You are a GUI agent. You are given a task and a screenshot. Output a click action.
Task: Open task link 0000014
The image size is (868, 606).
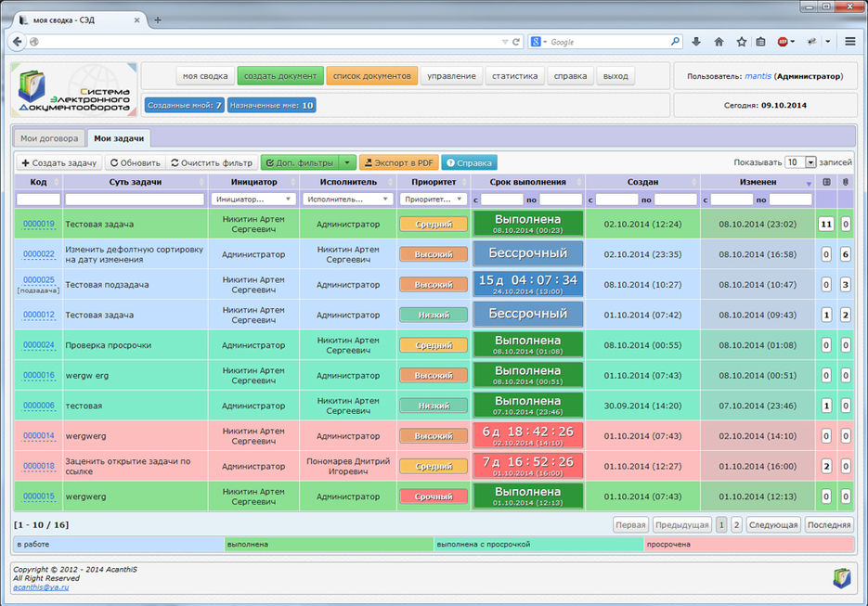coord(39,436)
